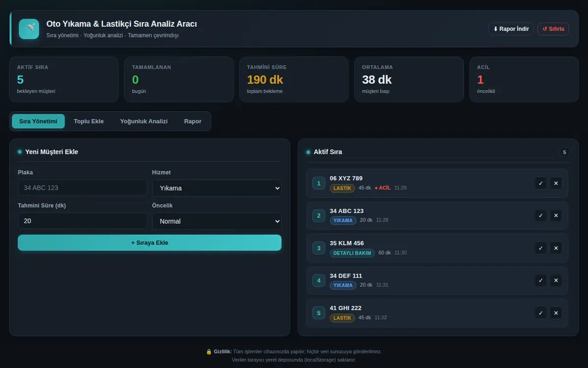Viewport: 588px width, 368px height.
Task: Remove 34 DEF 111 from the queue
Action: 556,281
